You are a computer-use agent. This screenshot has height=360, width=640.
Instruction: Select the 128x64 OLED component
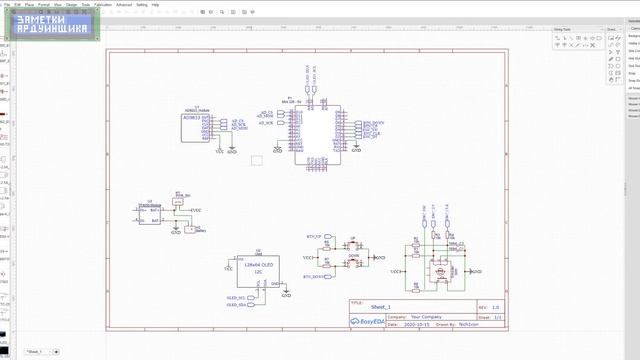pos(258,271)
